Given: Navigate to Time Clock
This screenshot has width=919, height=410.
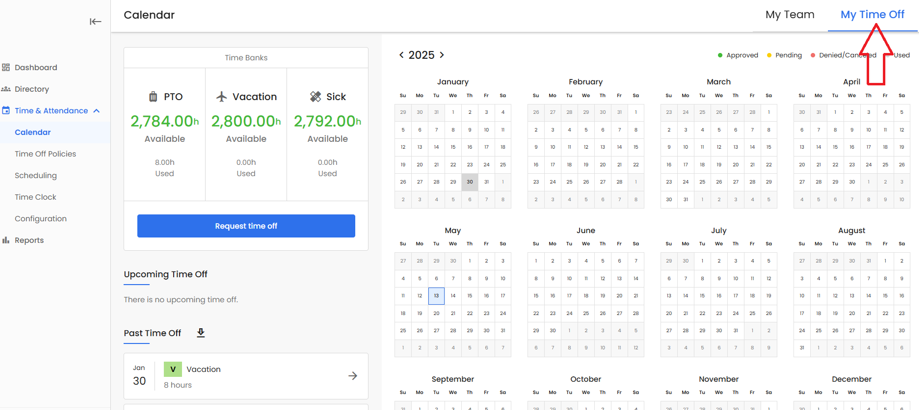Looking at the screenshot, I should click(35, 197).
